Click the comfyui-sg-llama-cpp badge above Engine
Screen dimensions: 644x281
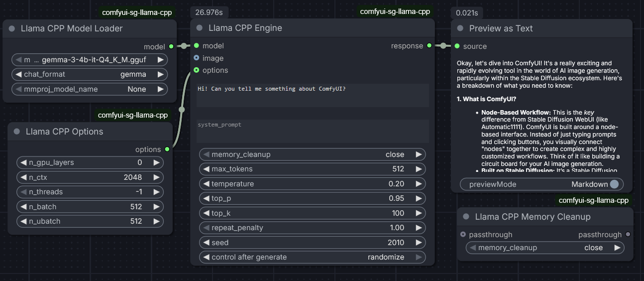point(395,11)
